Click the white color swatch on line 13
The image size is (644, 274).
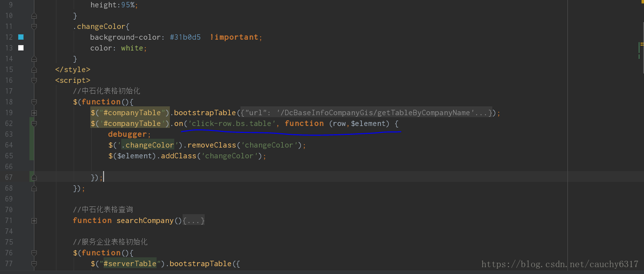pos(21,48)
